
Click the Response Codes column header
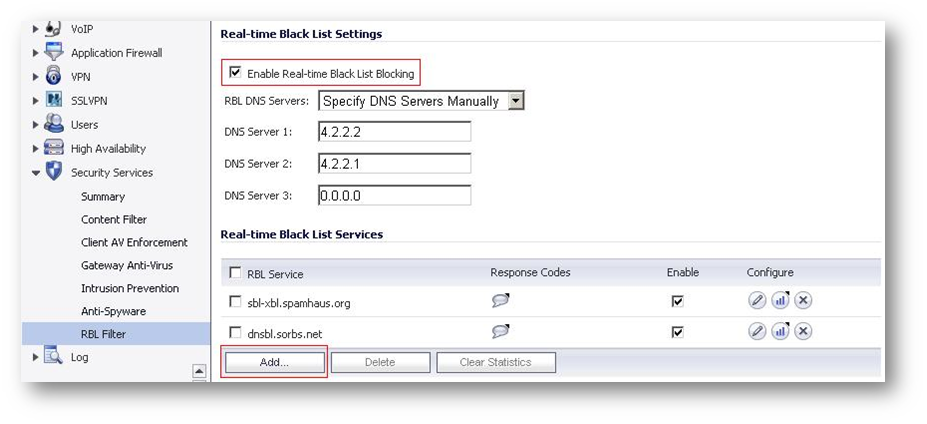530,273
